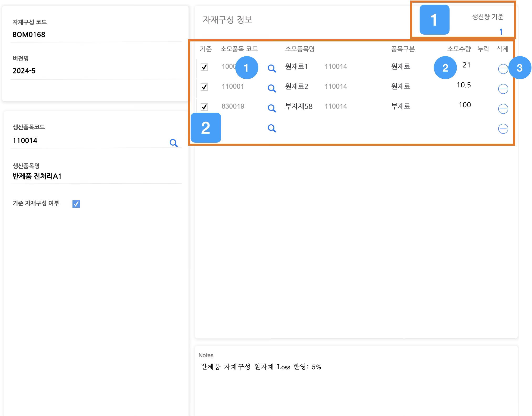
Task: Delete the 원재료1 row with minus icon
Action: click(x=503, y=69)
